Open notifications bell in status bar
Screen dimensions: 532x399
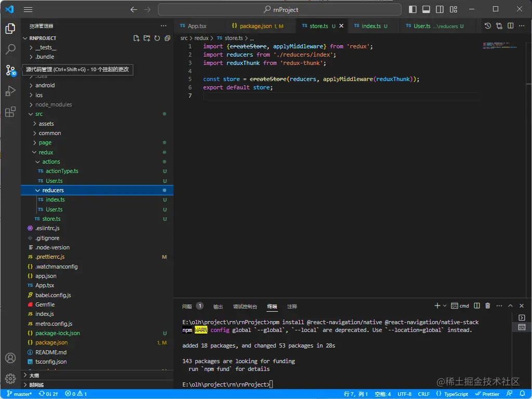523,394
